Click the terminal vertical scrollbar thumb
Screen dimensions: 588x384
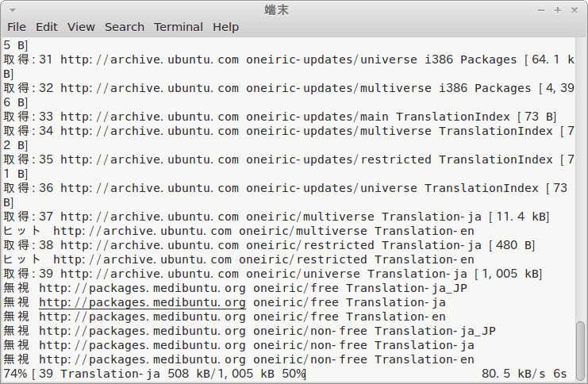click(x=580, y=351)
